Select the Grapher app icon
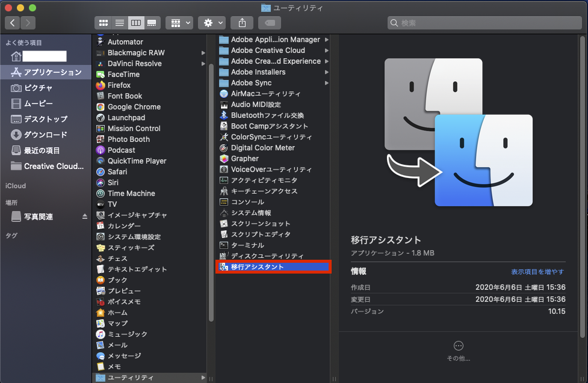Image resolution: width=588 pixels, height=383 pixels. tap(223, 159)
